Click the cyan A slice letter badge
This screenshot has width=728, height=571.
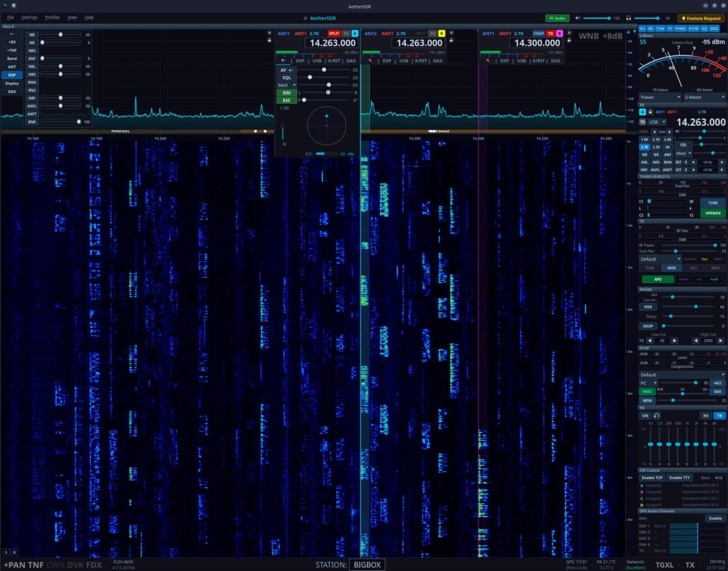pyautogui.click(x=355, y=33)
